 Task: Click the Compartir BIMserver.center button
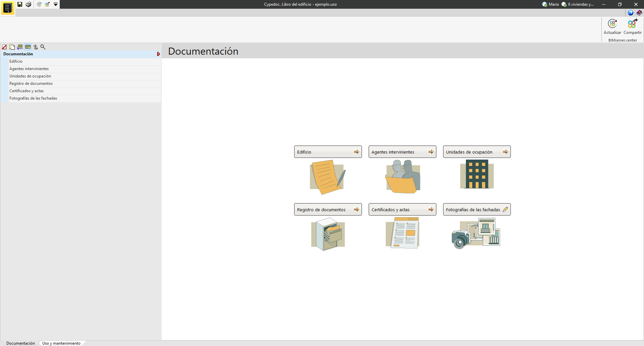pos(632,27)
